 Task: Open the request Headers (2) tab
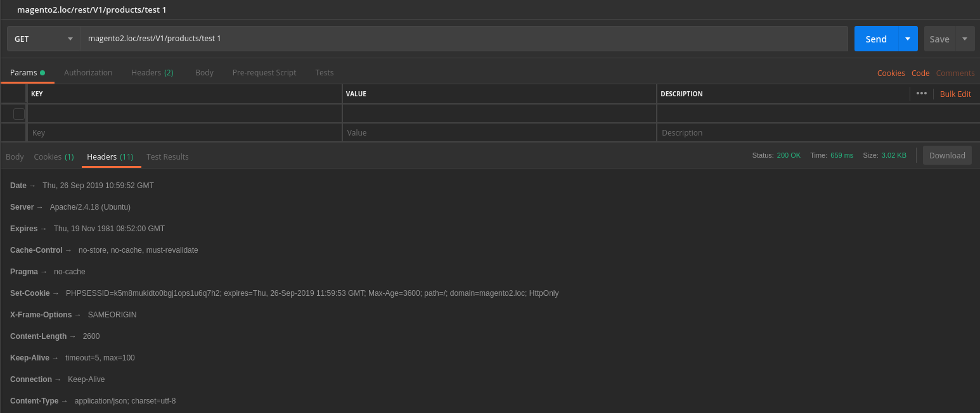(x=152, y=73)
